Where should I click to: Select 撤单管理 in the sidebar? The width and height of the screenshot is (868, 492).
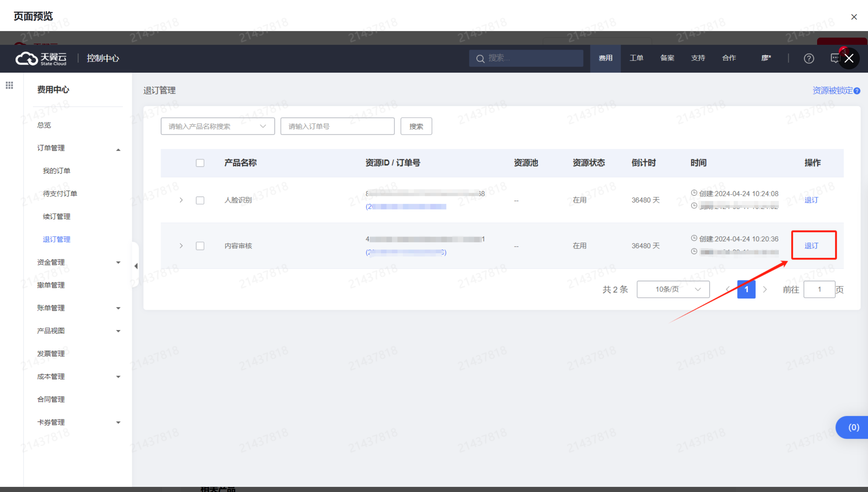tap(51, 285)
